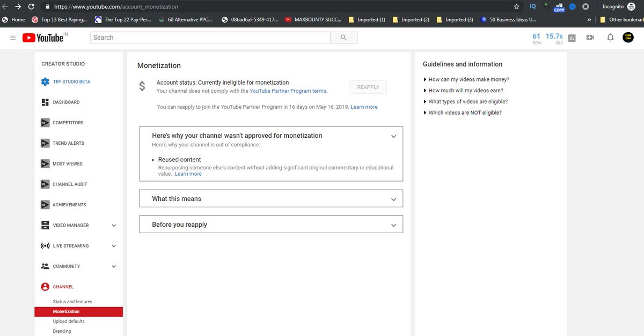
Task: Open the YouTube hamburger guide menu
Action: 13,38
